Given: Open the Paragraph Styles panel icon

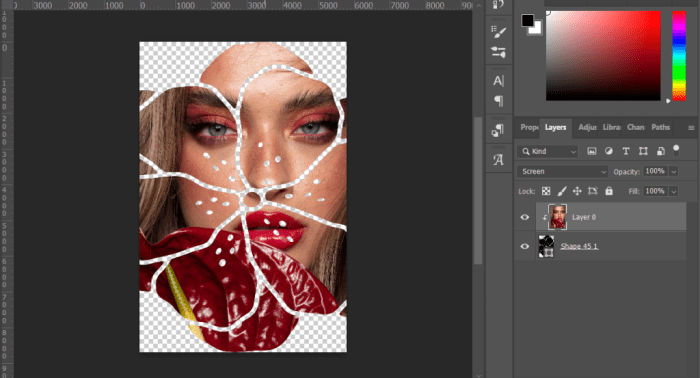Looking at the screenshot, I should (x=498, y=130).
